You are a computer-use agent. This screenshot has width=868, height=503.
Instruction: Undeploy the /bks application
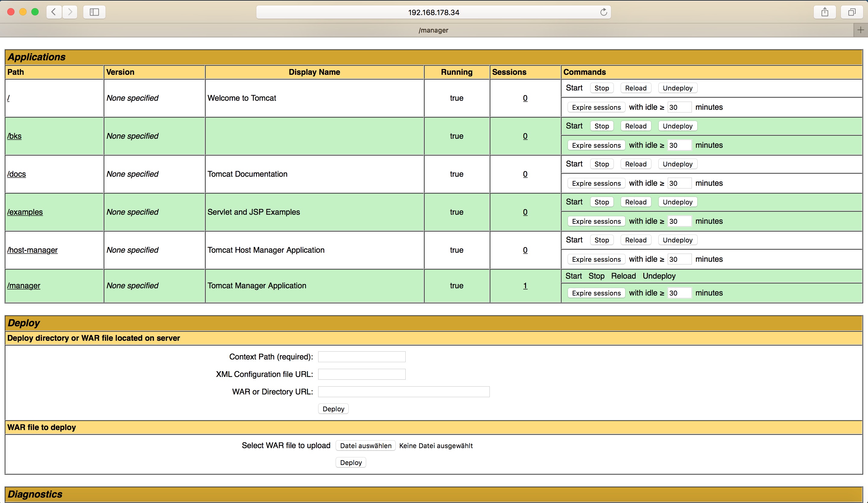(x=677, y=126)
